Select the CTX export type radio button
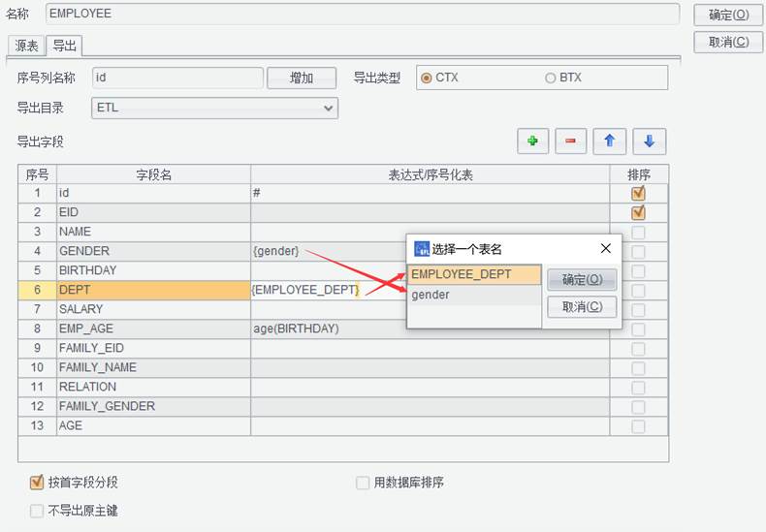 tap(426, 78)
